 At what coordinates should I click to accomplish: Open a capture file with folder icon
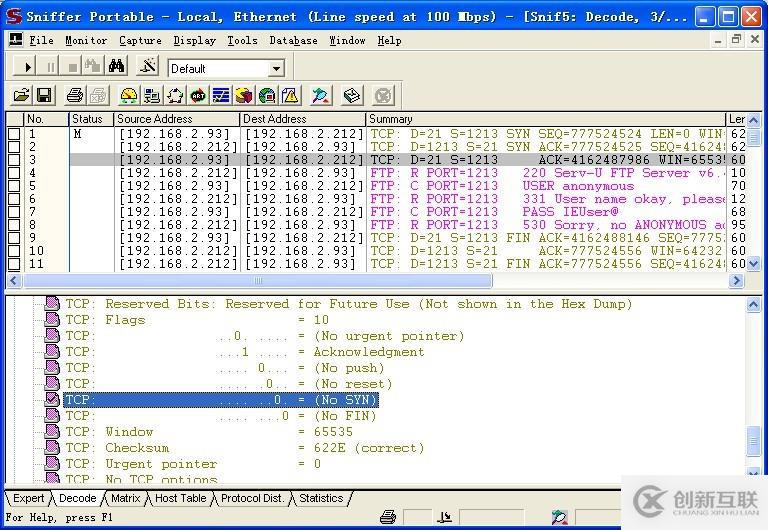(21, 96)
